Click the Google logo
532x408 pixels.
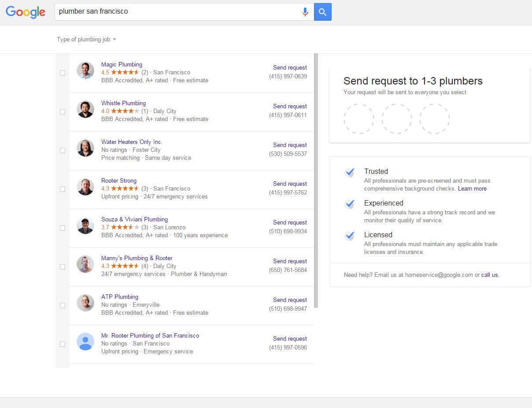pyautogui.click(x=25, y=12)
